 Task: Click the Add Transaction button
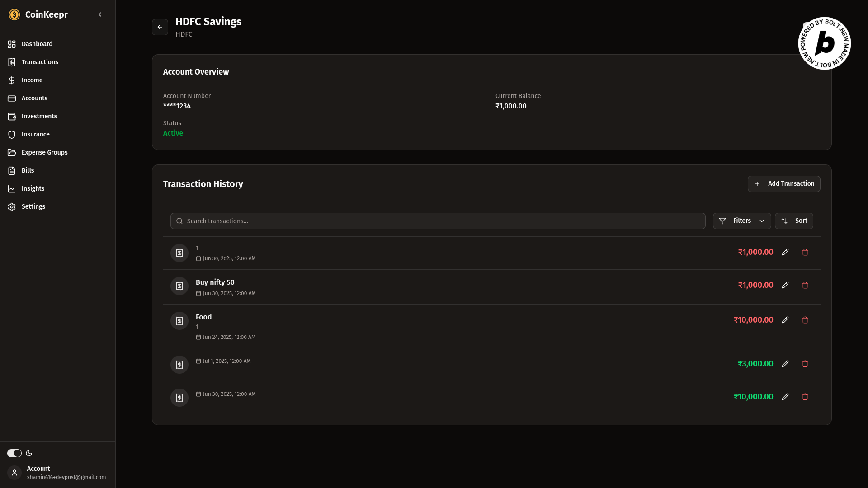coord(783,184)
